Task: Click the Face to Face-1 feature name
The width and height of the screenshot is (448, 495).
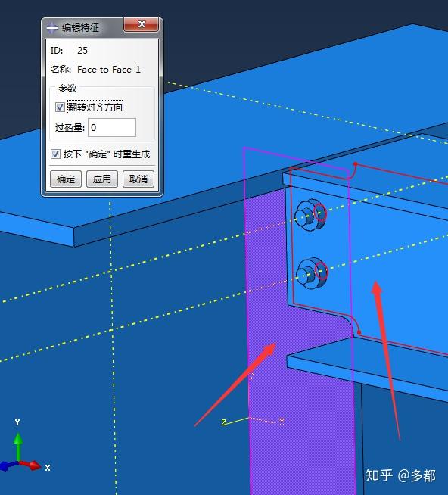Action: coord(109,70)
